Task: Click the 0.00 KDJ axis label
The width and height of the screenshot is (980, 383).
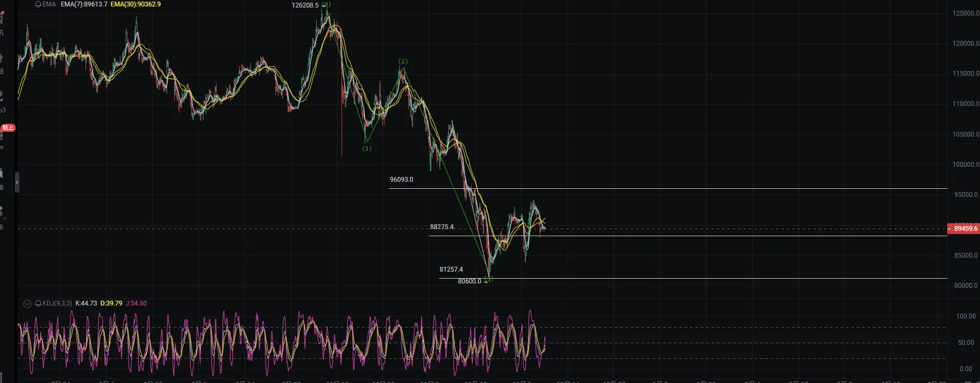Action: point(966,369)
